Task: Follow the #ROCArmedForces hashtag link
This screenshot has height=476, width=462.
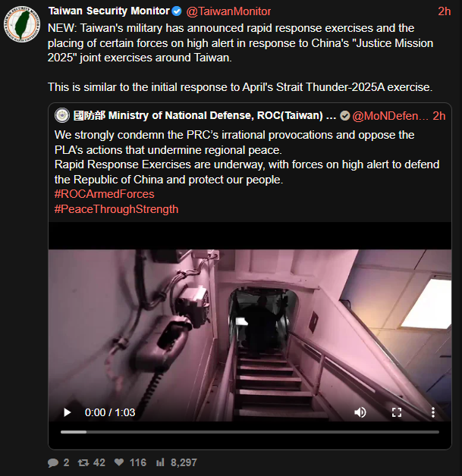Action: (104, 194)
